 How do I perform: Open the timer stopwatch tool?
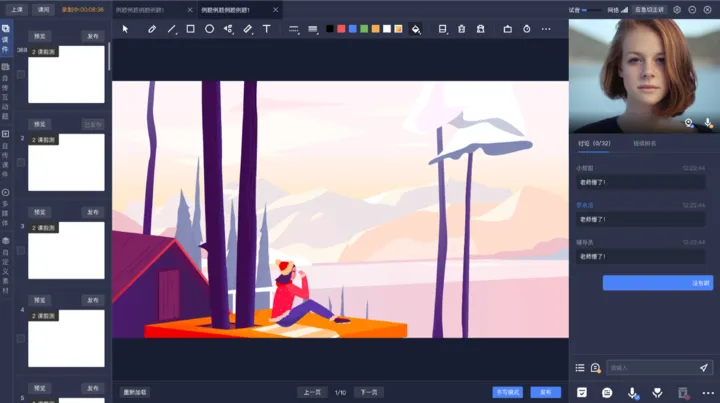coord(527,29)
